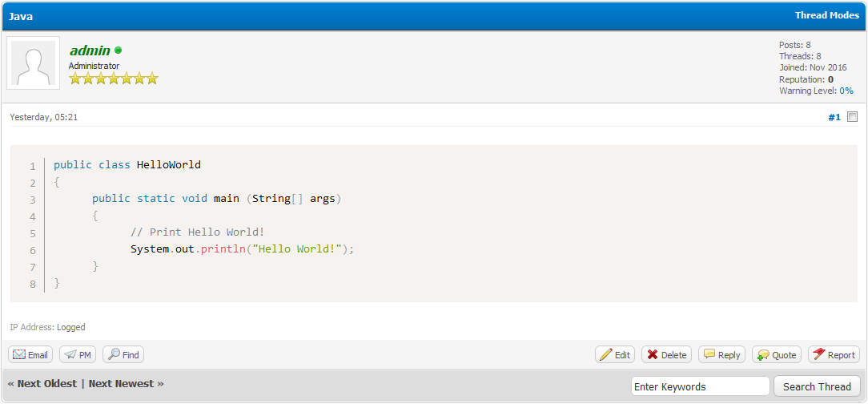Open the user avatar image
The image size is (868, 404).
click(x=33, y=64)
